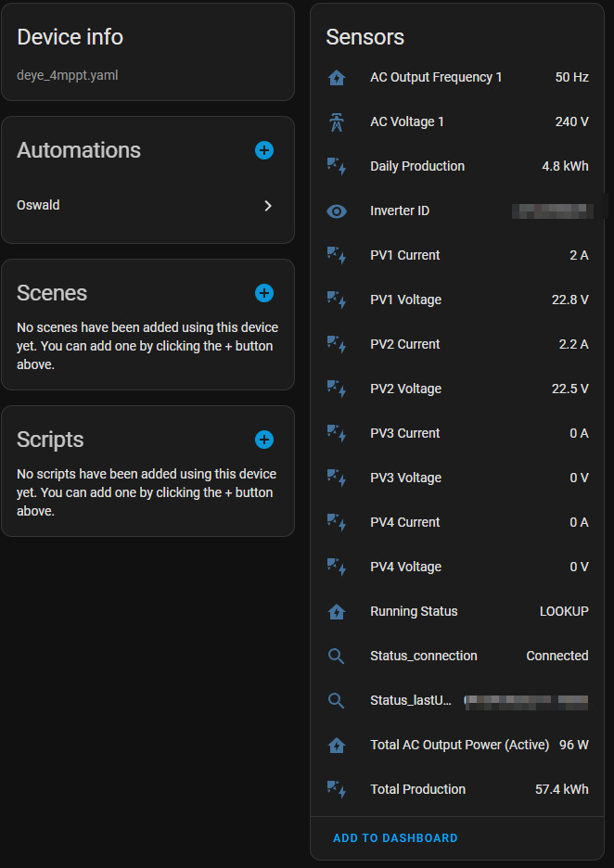Open Total AC Output Power (Active) sensor
The image size is (614, 868).
click(459, 745)
